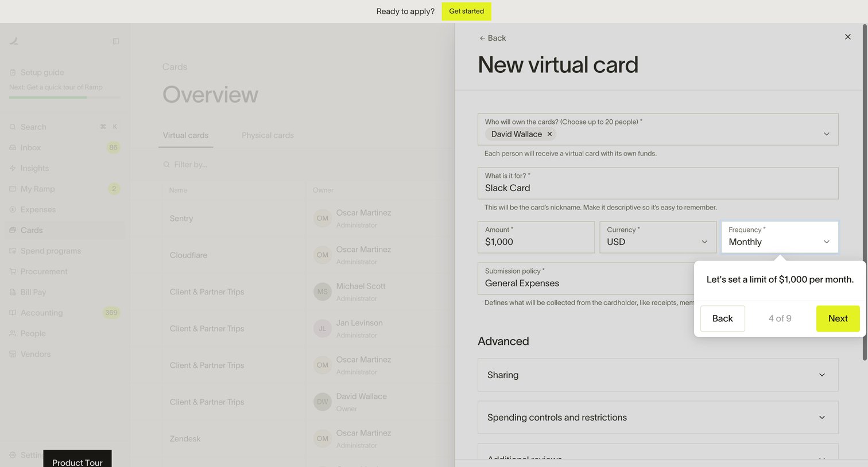This screenshot has width=868, height=467.
Task: Open the Currency USD dropdown
Action: coord(658,238)
